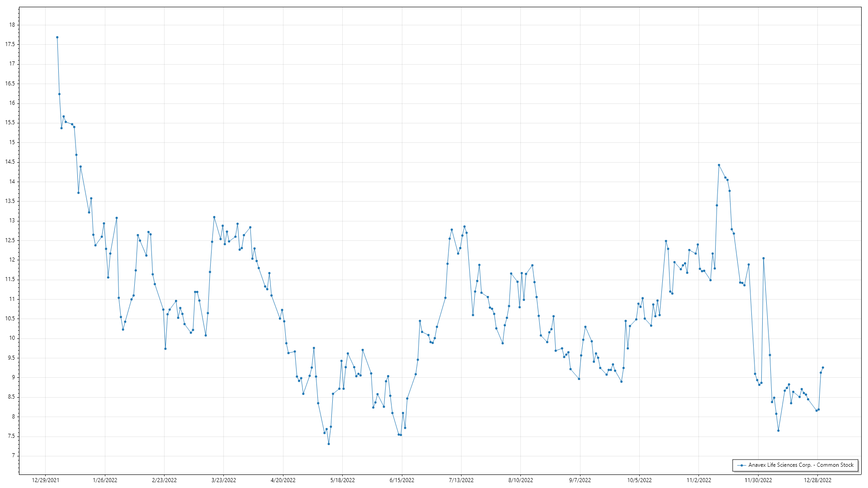The width and height of the screenshot is (868, 488).
Task: Click the 18 value on the y-axis
Action: [12, 25]
